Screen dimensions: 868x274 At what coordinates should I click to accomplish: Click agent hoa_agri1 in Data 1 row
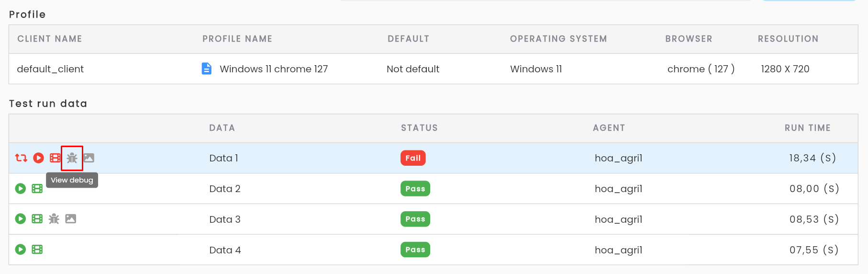pos(618,158)
